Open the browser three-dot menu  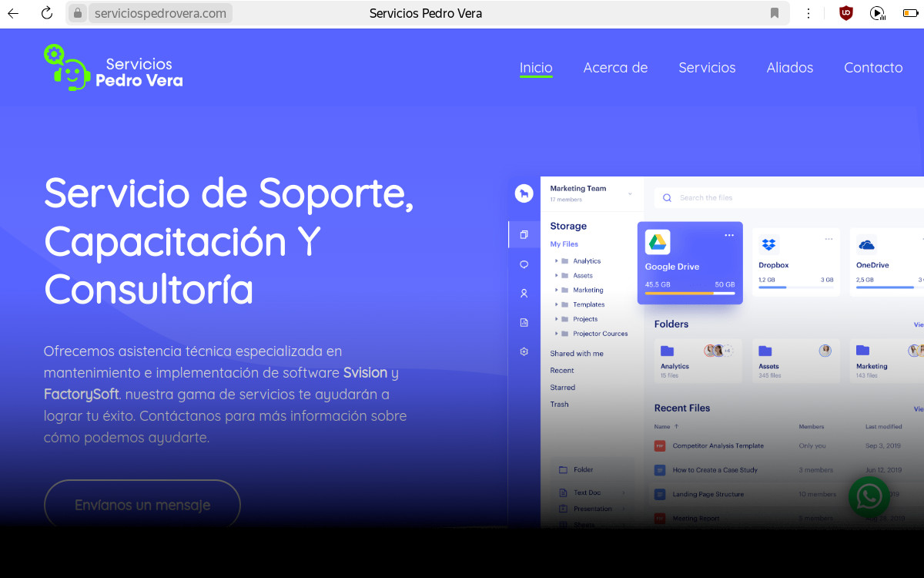[x=808, y=13]
